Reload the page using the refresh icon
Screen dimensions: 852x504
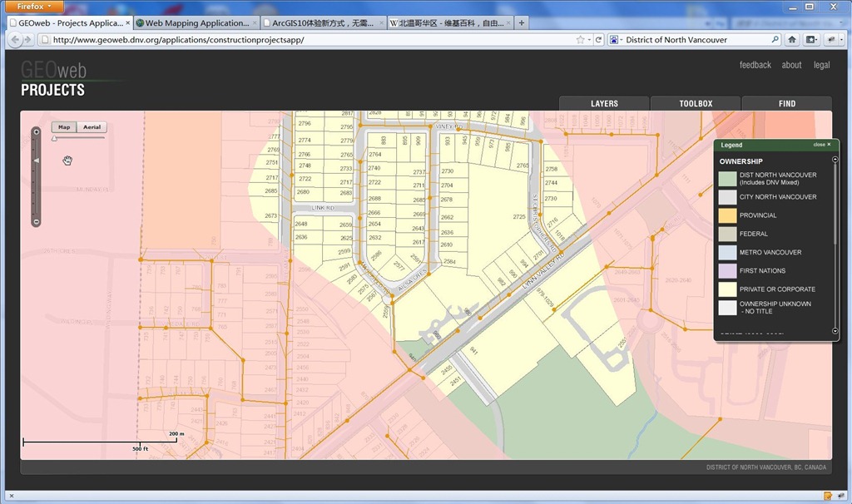pos(597,40)
